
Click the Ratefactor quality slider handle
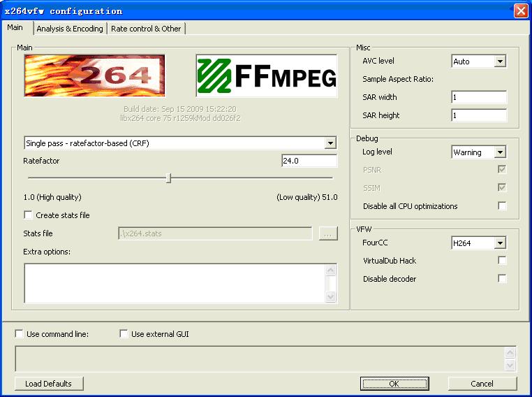pos(168,178)
